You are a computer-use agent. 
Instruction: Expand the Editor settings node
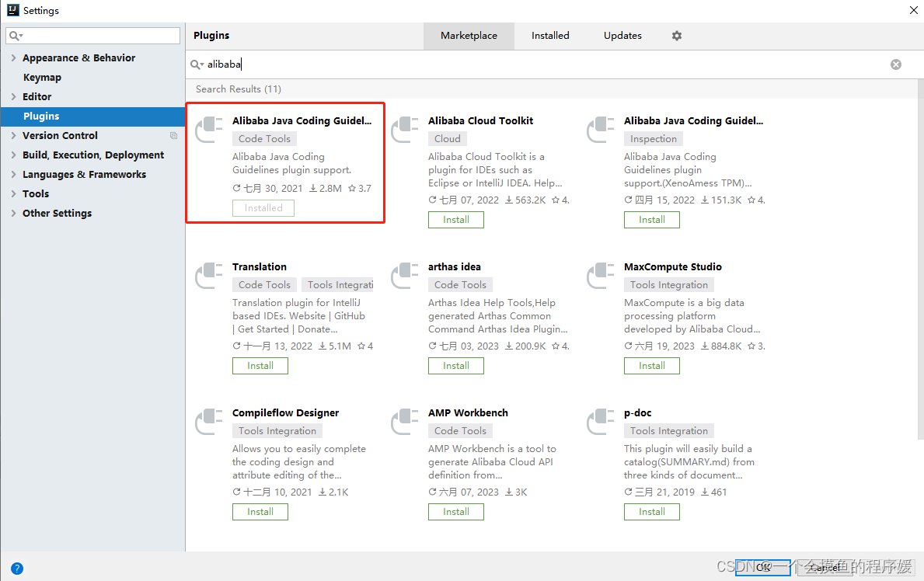pos(13,96)
